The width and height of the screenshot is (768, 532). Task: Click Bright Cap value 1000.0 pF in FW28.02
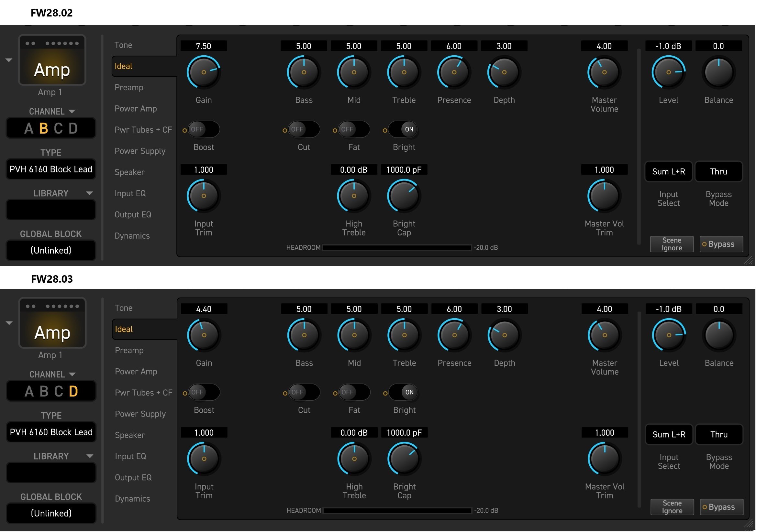click(404, 170)
